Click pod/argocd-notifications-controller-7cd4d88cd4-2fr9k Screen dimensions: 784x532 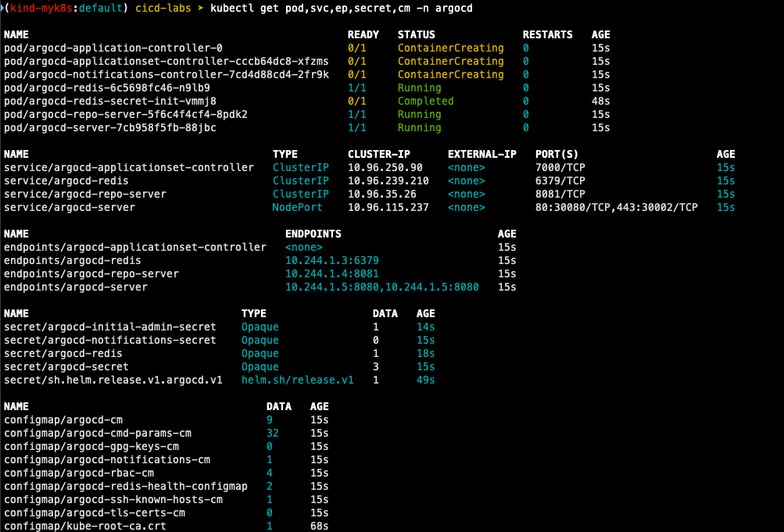click(x=166, y=74)
